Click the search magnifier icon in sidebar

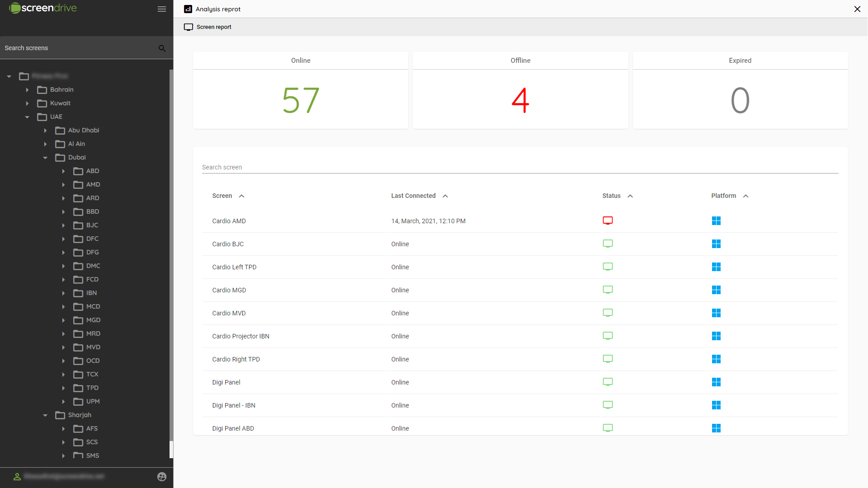[162, 48]
